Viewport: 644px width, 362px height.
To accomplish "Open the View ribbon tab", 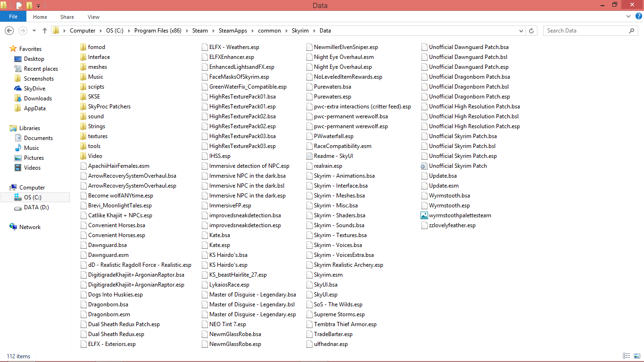I will 93,17.
